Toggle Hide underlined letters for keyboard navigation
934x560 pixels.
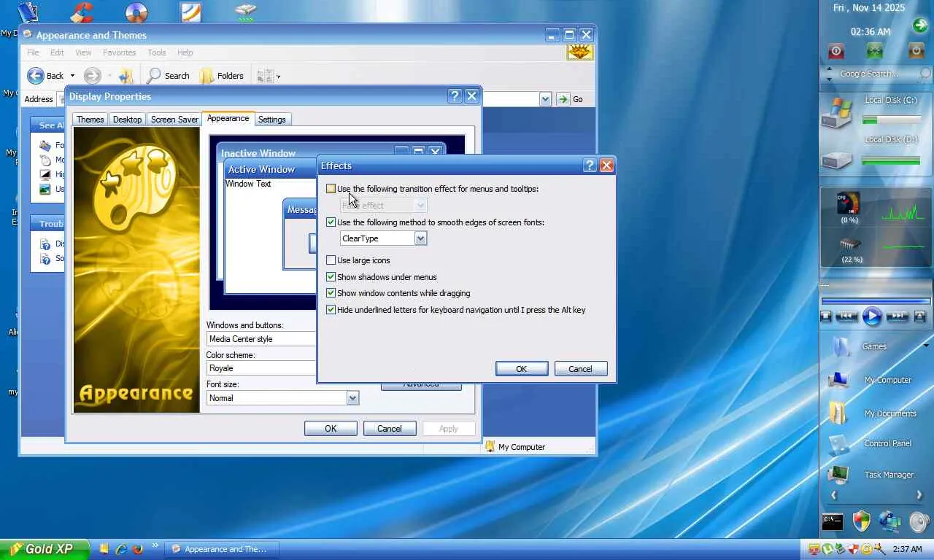331,310
